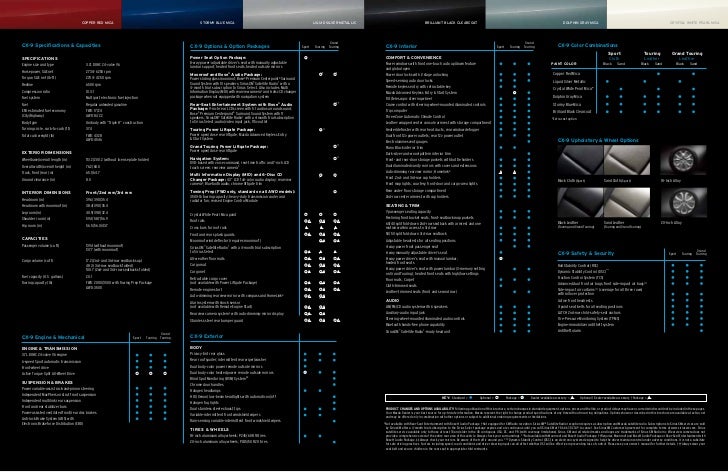Open the Sand Cloth upholstery thumbnail
Viewport: 728px width, 472px height.
(x=627, y=160)
